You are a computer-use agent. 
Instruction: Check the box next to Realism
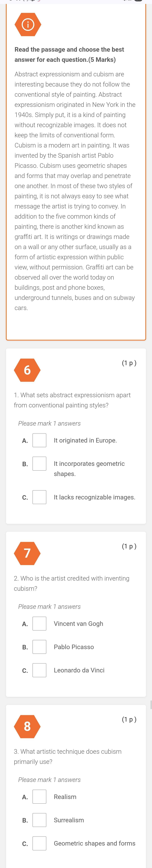click(x=39, y=797)
